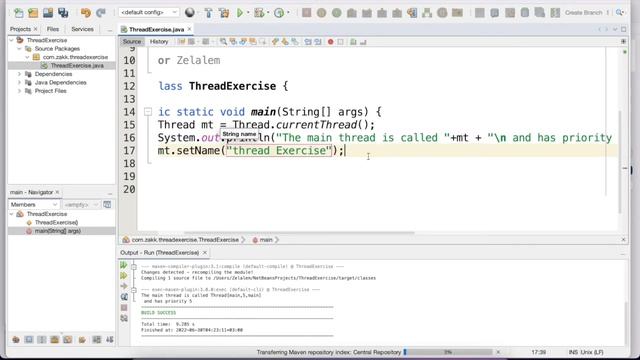640x360 pixels.
Task: Close the Output Run tab
Action: click(205, 253)
